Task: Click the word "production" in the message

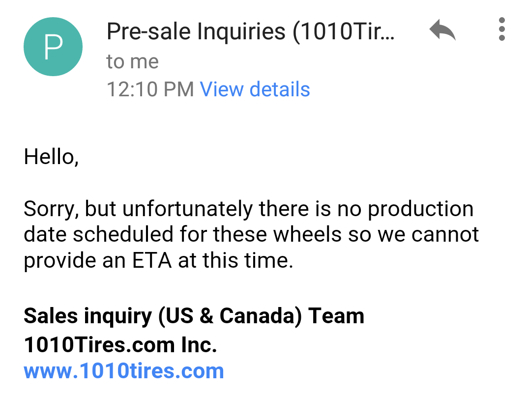Action: point(420,209)
